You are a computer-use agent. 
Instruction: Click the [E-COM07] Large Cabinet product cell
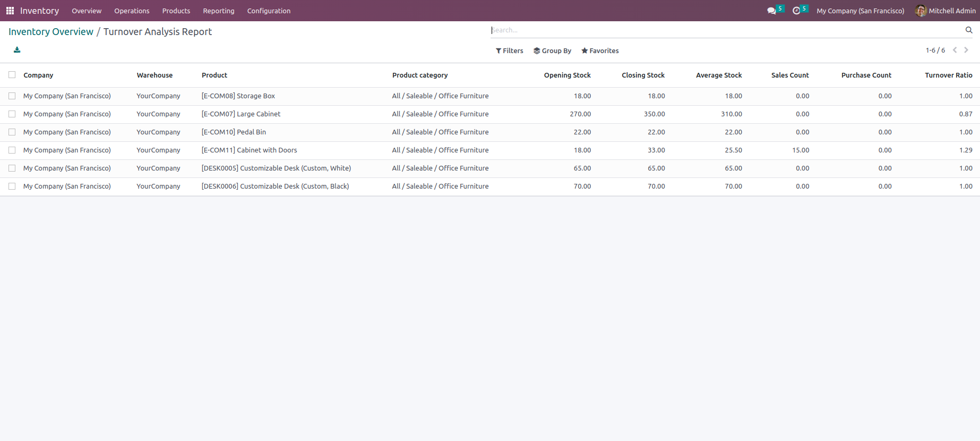[241, 114]
